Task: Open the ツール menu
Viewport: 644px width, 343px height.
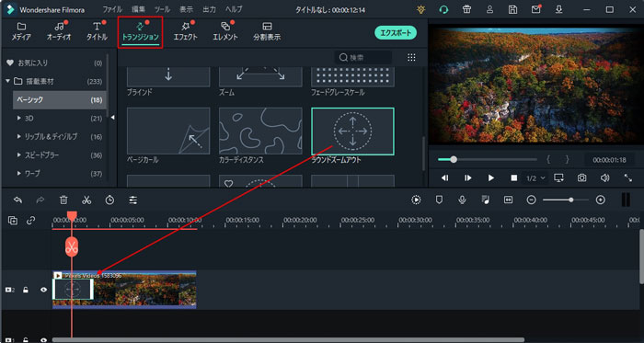Action: click(162, 9)
